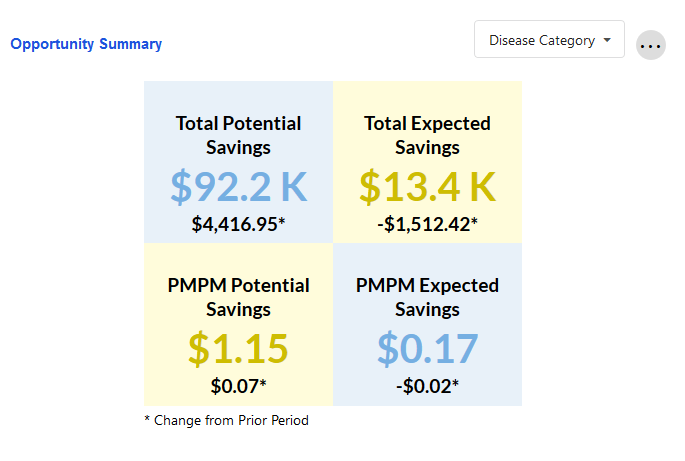Click the -$1,512.42 prior period change

[x=423, y=224]
